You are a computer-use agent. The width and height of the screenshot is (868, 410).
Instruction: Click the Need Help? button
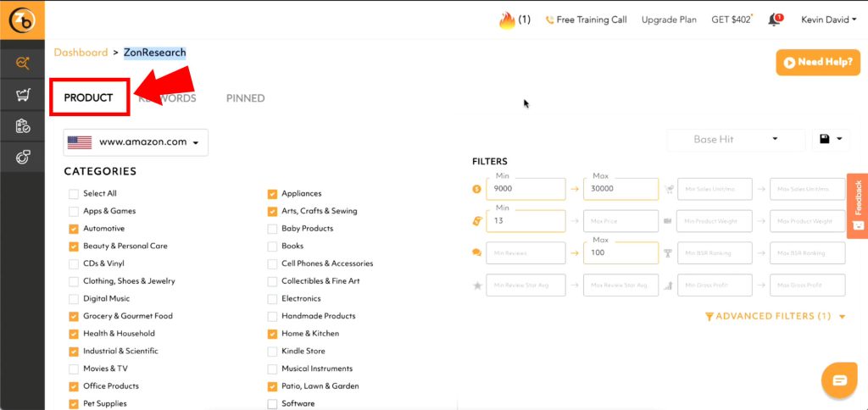pyautogui.click(x=817, y=62)
